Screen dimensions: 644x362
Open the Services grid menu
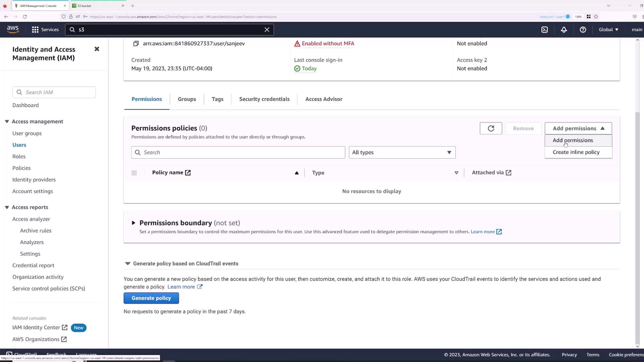(x=45, y=29)
